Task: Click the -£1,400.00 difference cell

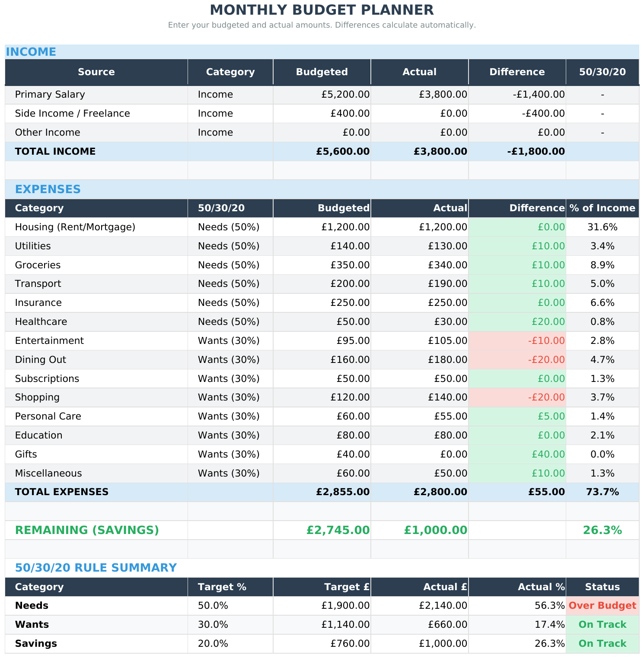Action: tap(517, 95)
